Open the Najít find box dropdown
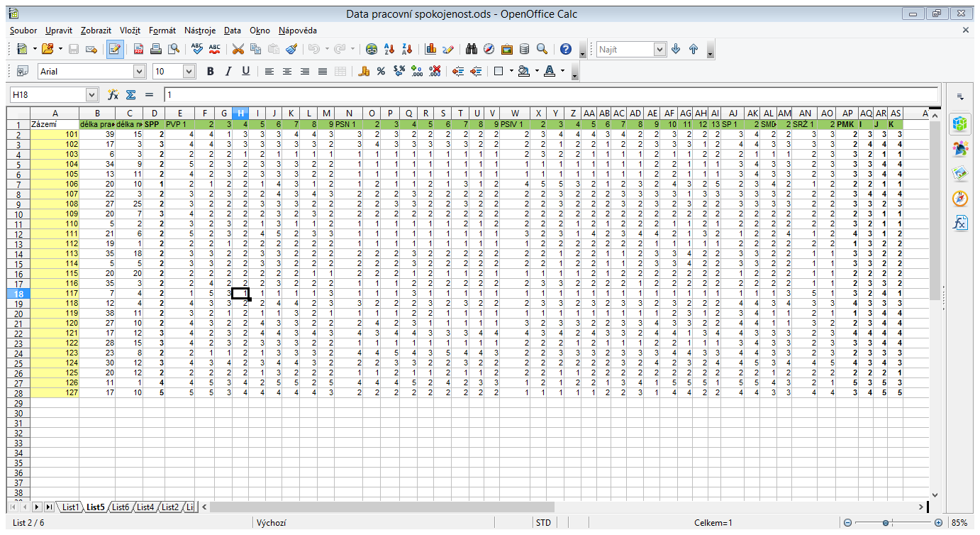 (660, 49)
